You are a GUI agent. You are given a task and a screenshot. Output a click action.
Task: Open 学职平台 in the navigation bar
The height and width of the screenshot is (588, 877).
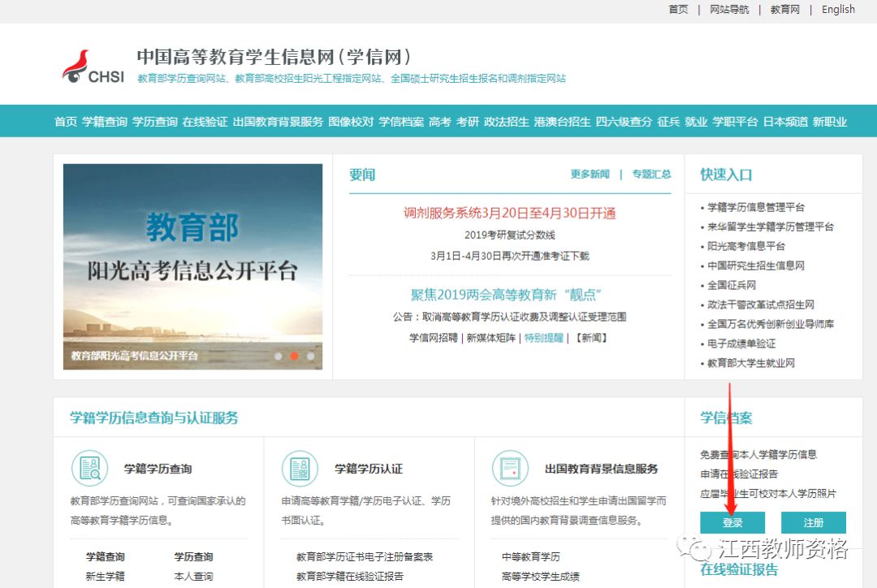point(735,121)
